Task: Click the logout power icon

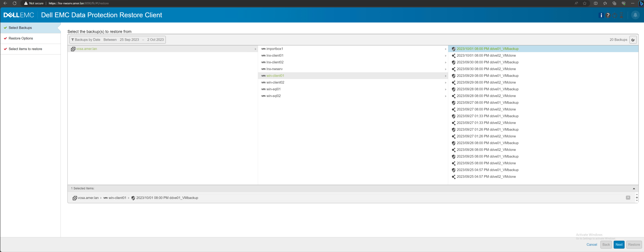Action: (x=615, y=15)
